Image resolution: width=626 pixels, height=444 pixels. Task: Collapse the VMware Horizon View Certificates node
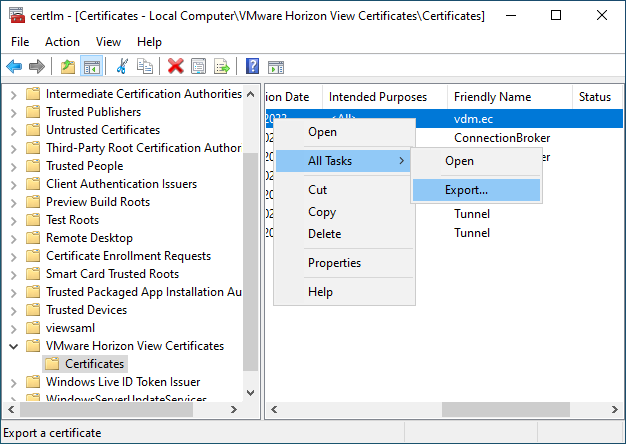(x=13, y=346)
